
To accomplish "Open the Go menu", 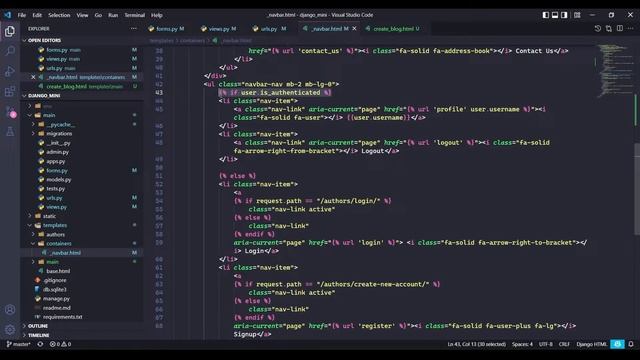I will [x=98, y=15].
